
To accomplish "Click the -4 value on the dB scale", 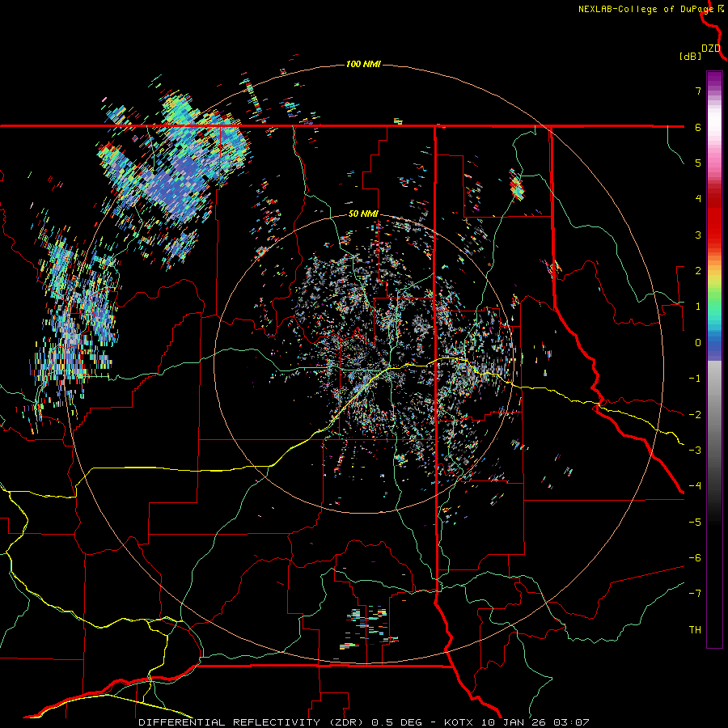I will pyautogui.click(x=695, y=485).
